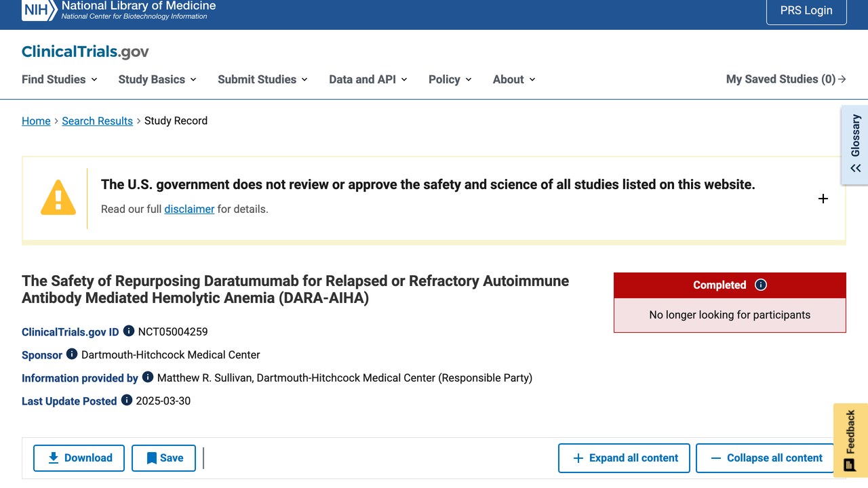The height and width of the screenshot is (488, 868).
Task: Click the National Library of Medicine title
Action: (x=138, y=6)
